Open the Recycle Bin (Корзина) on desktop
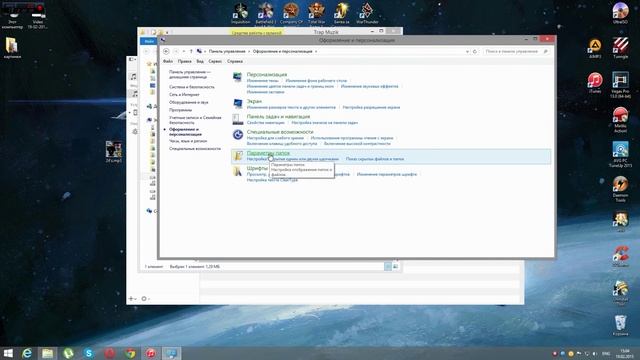Screen dimensions: 640x360 [620, 325]
